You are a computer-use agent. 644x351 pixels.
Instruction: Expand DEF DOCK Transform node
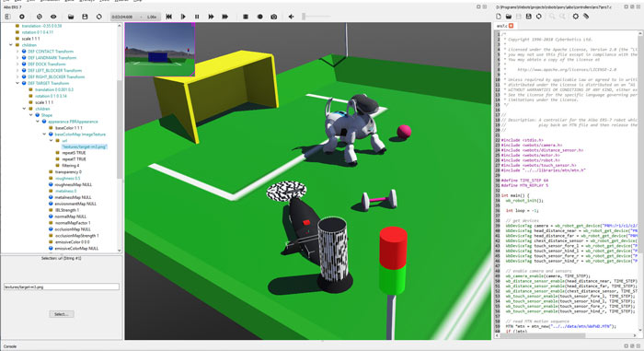coord(17,64)
